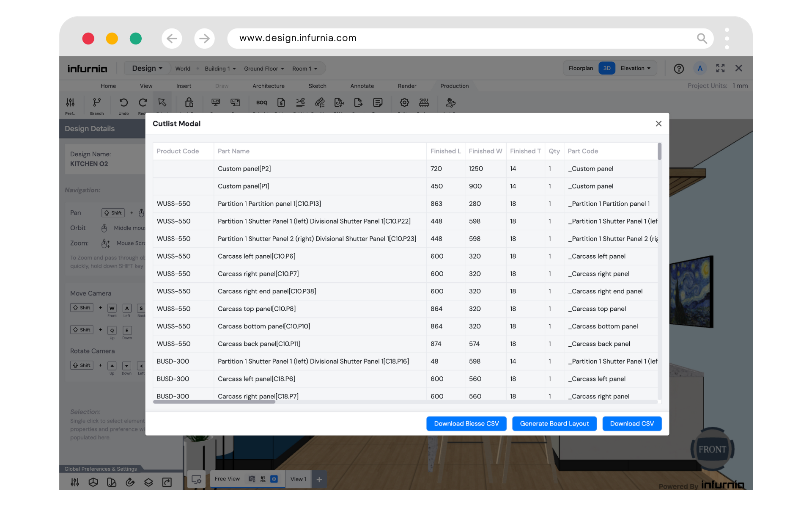Toggle the 3D view mode button
The image size is (812, 508).
coord(607,68)
